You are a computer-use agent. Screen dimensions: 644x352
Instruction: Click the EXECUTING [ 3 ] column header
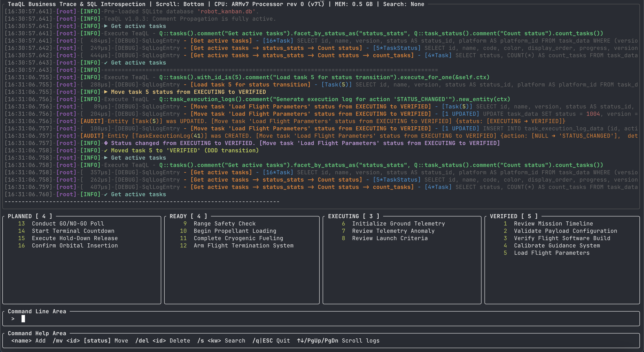tap(353, 216)
